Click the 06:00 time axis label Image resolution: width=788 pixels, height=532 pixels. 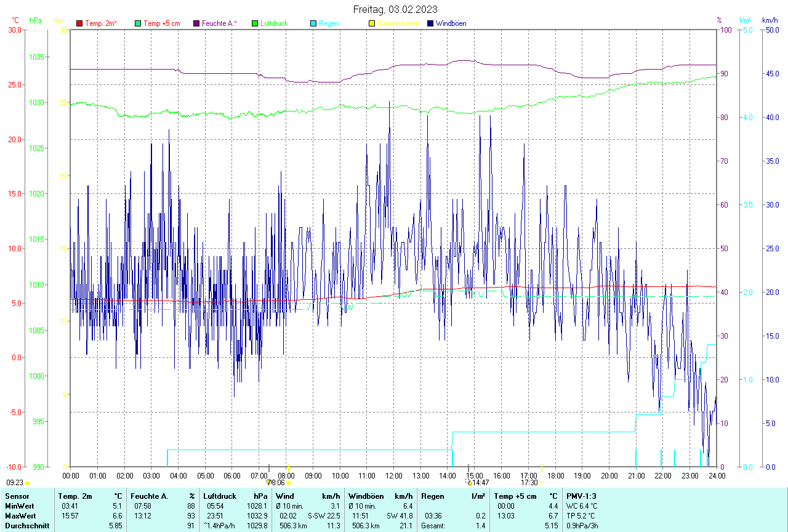click(x=232, y=476)
